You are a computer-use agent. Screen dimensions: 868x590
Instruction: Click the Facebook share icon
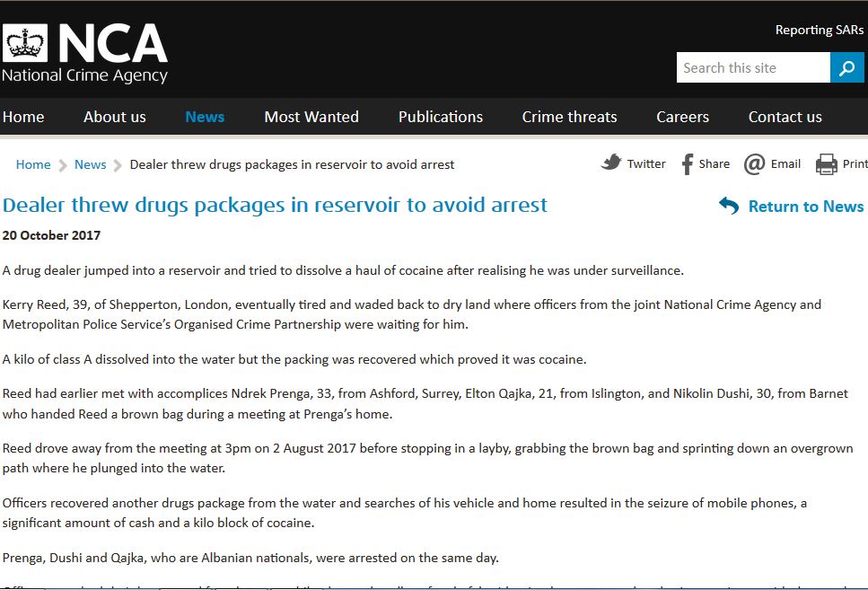(688, 163)
